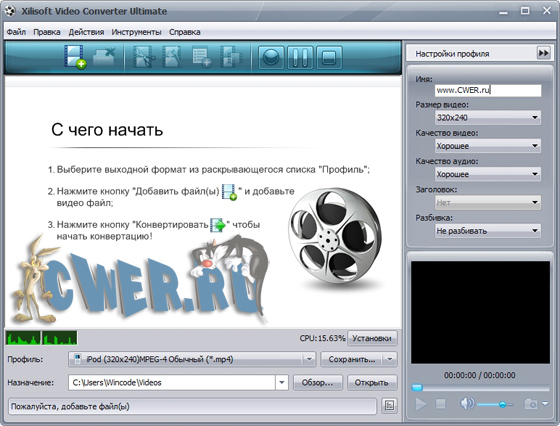Collapse the Настройки профиля panel arrows

(x=544, y=53)
